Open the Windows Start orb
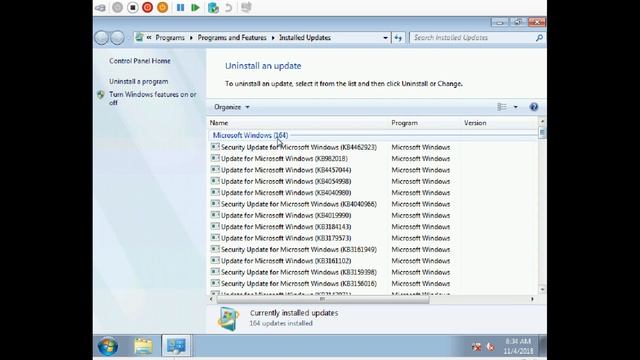 click(108, 347)
